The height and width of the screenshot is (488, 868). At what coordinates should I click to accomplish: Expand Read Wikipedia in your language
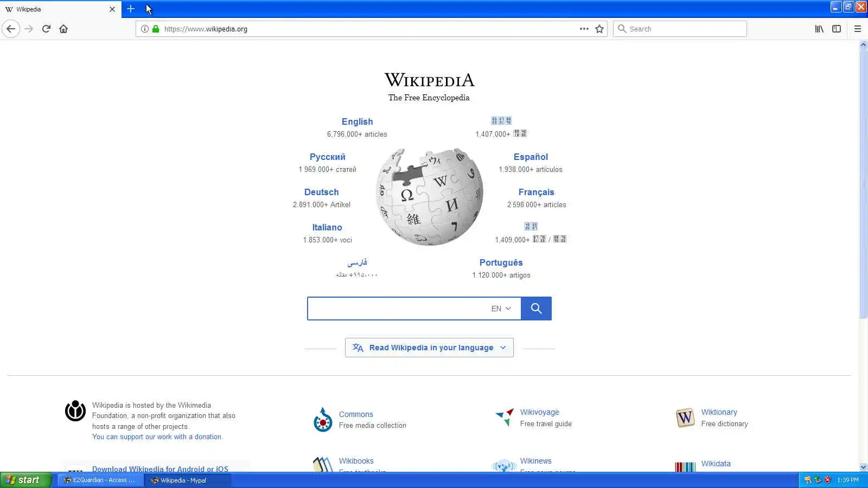tap(429, 348)
